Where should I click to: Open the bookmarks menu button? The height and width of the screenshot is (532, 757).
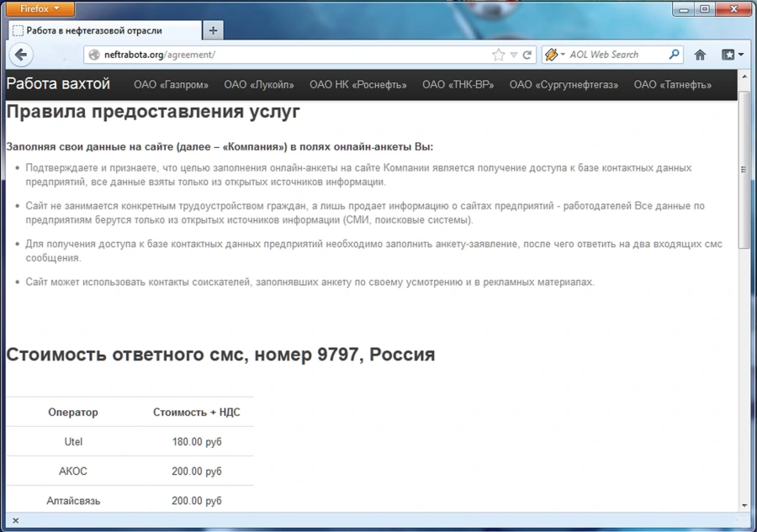733,55
